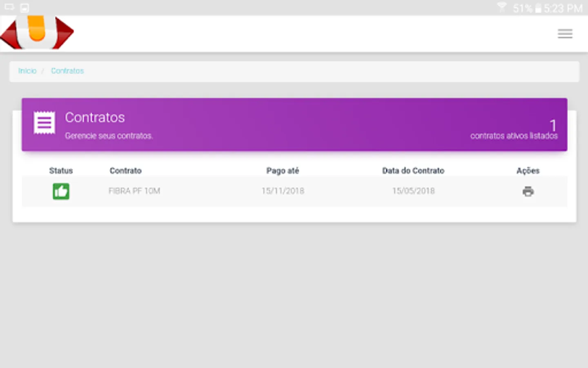This screenshot has height=368, width=588.
Task: Click the Status column header
Action: click(61, 171)
